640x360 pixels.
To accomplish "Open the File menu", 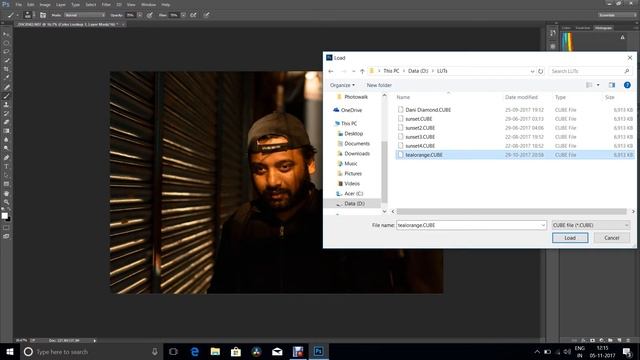I will click(18, 4).
